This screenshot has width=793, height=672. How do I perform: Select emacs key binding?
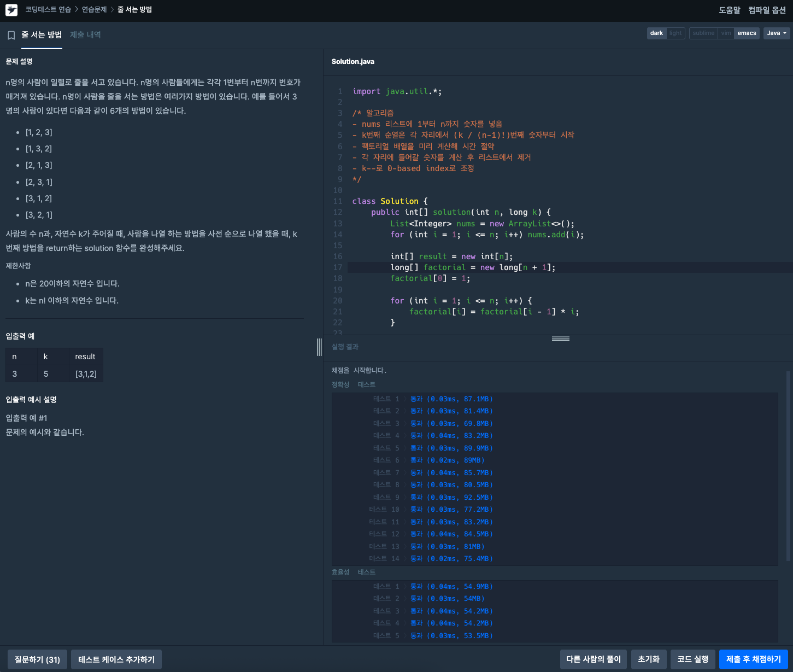point(747,33)
